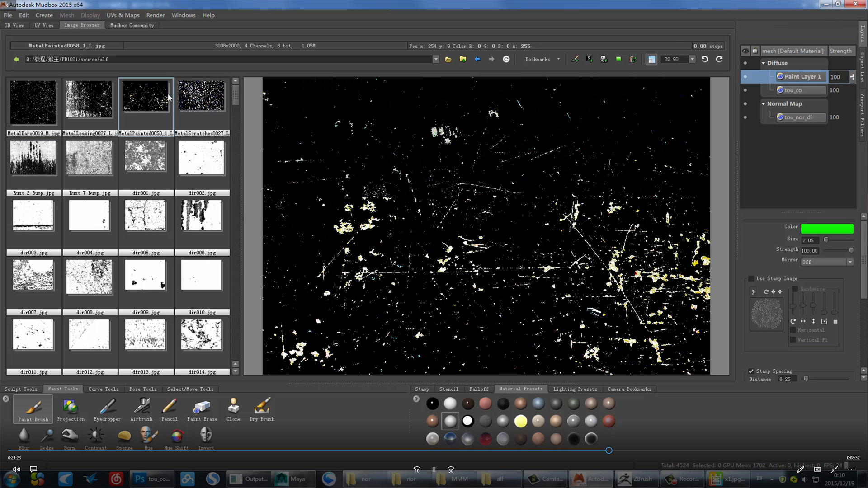Select the Dodge tool

[47, 438]
